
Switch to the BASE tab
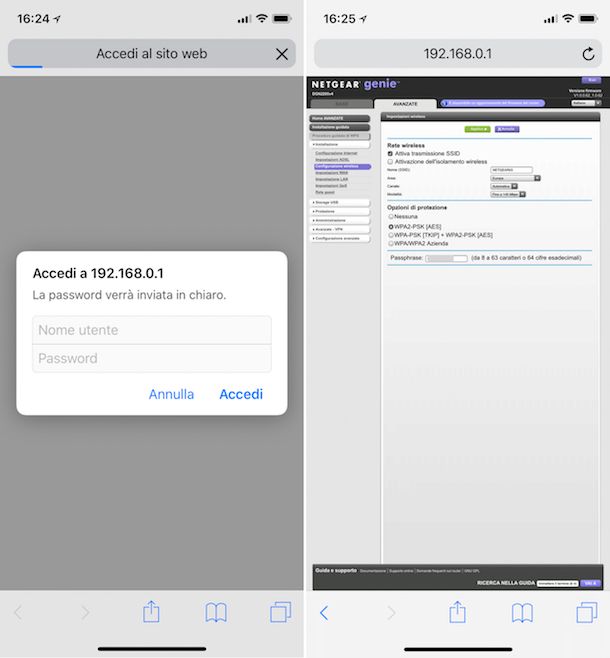coord(341,104)
